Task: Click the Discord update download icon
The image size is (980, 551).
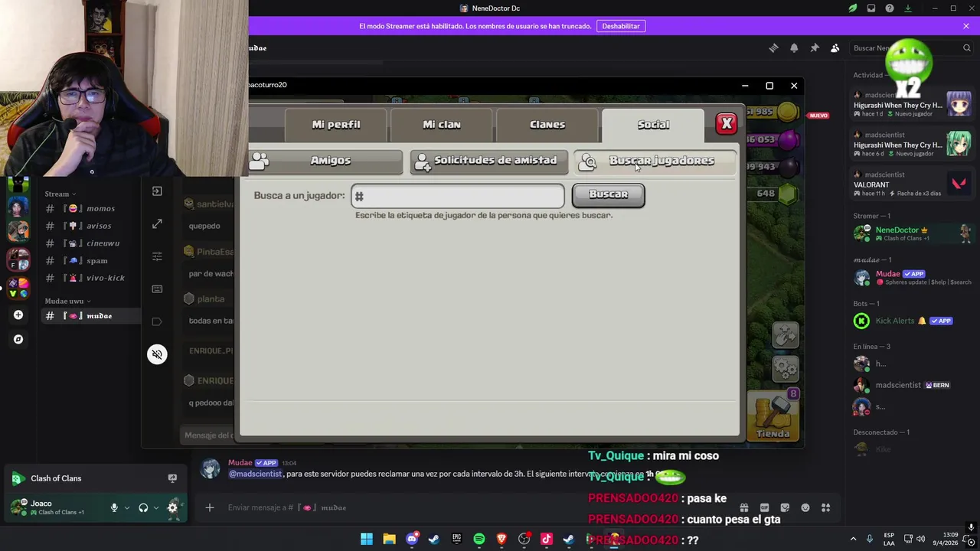Action: [x=908, y=8]
